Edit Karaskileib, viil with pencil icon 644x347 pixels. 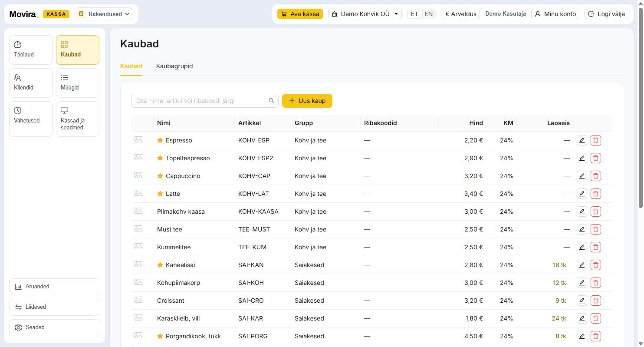point(582,318)
